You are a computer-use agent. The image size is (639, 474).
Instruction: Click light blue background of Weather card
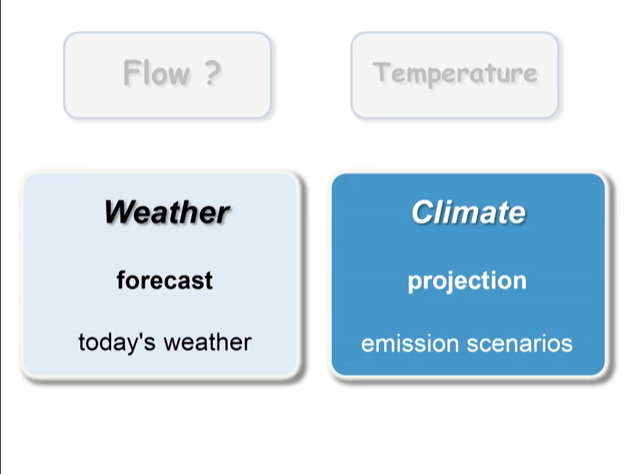click(x=60, y=250)
